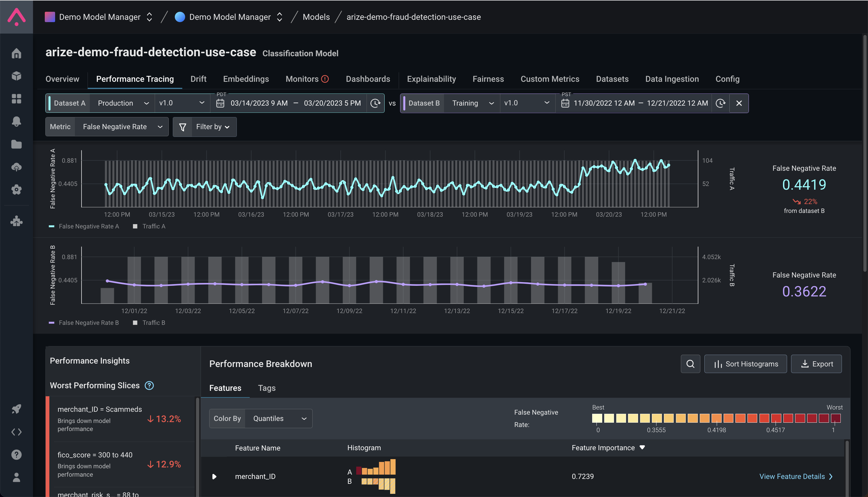Screen dimensions: 868x497
Task: Click the page vertical scrollbar
Action: (865, 154)
